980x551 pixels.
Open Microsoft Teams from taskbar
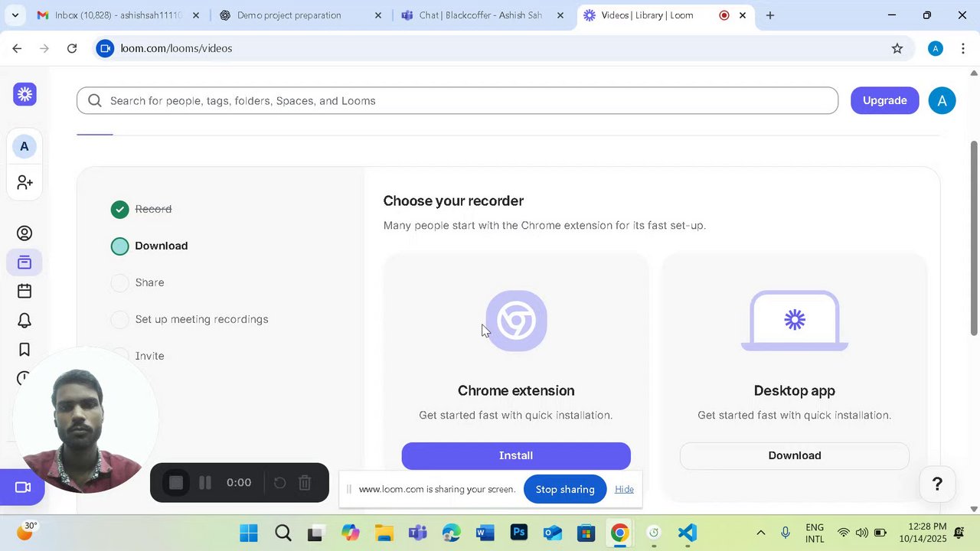click(417, 533)
